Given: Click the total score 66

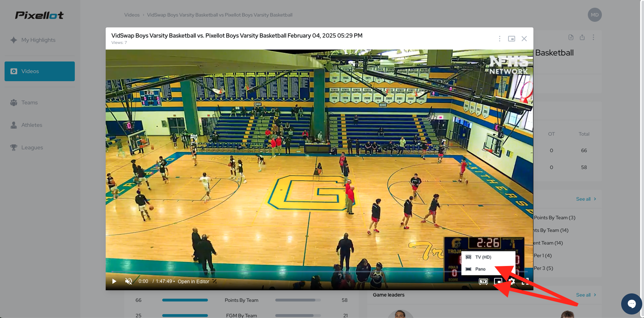Looking at the screenshot, I should point(584,150).
